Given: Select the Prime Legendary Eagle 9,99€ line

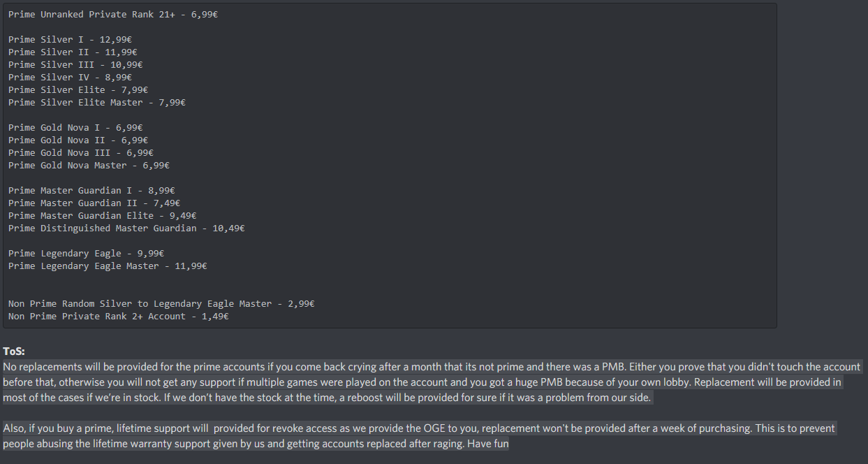Looking at the screenshot, I should click(86, 254).
